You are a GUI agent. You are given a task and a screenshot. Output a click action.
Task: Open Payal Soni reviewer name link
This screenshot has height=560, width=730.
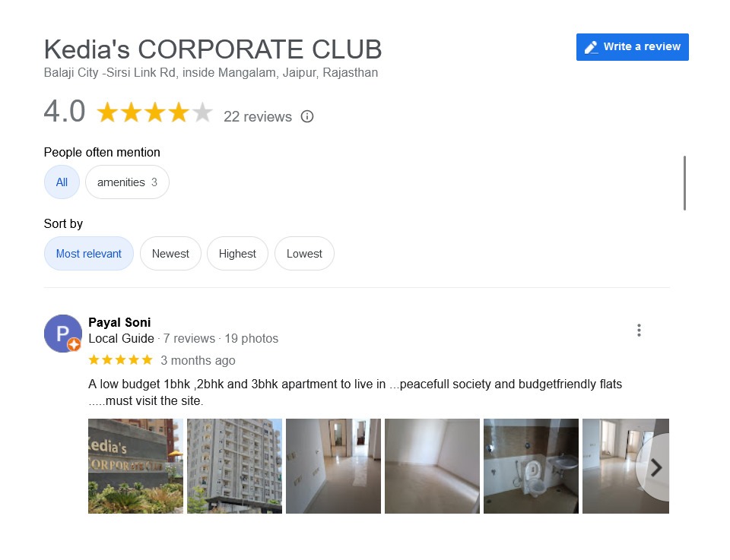[x=119, y=322]
